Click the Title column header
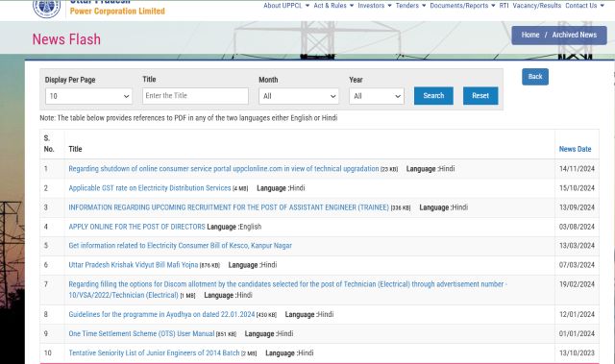This screenshot has width=615, height=364. 75,149
